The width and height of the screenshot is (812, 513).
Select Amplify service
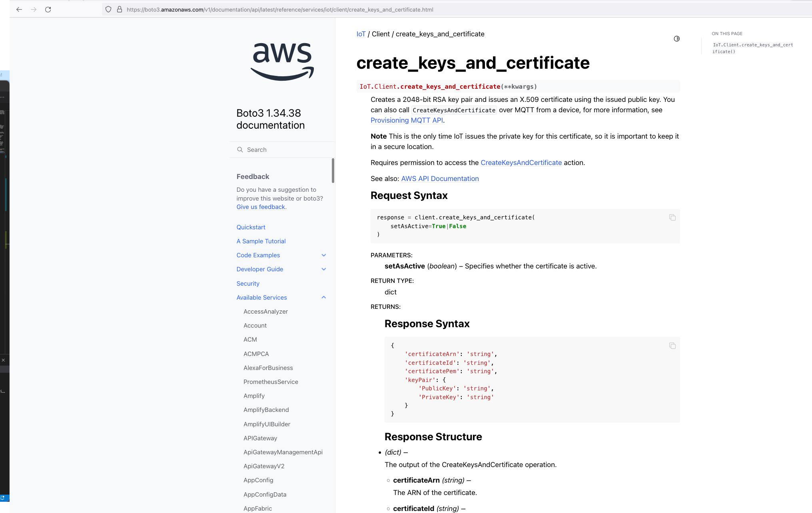point(254,396)
